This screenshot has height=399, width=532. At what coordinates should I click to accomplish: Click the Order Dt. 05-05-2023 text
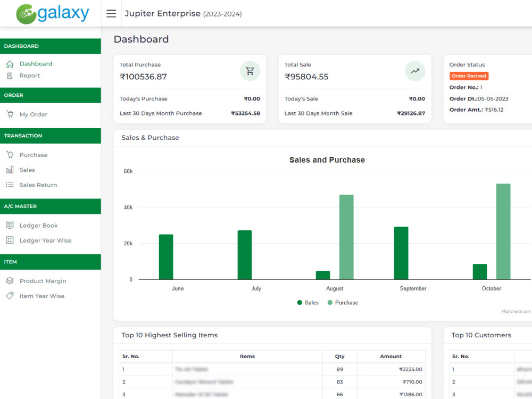coord(479,99)
